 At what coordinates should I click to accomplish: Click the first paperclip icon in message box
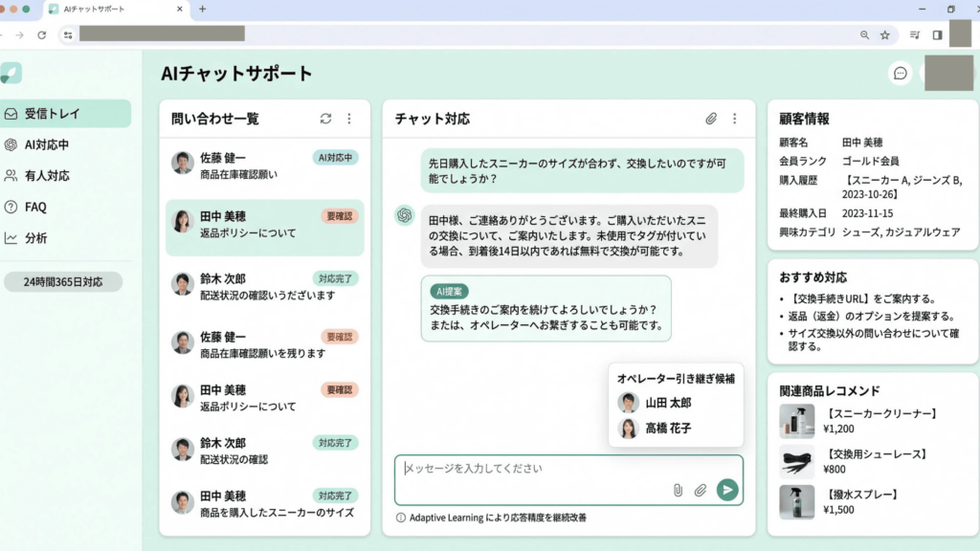pyautogui.click(x=679, y=491)
